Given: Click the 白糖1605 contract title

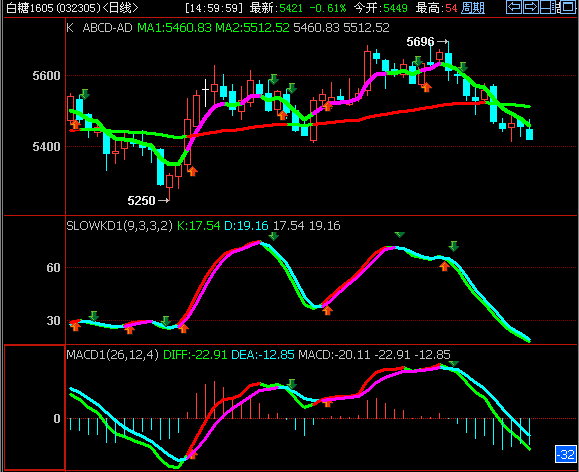Looking at the screenshot, I should [30, 7].
